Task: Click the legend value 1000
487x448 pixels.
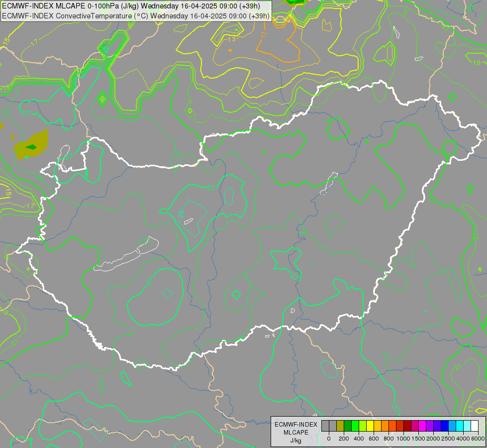Action: click(403, 439)
